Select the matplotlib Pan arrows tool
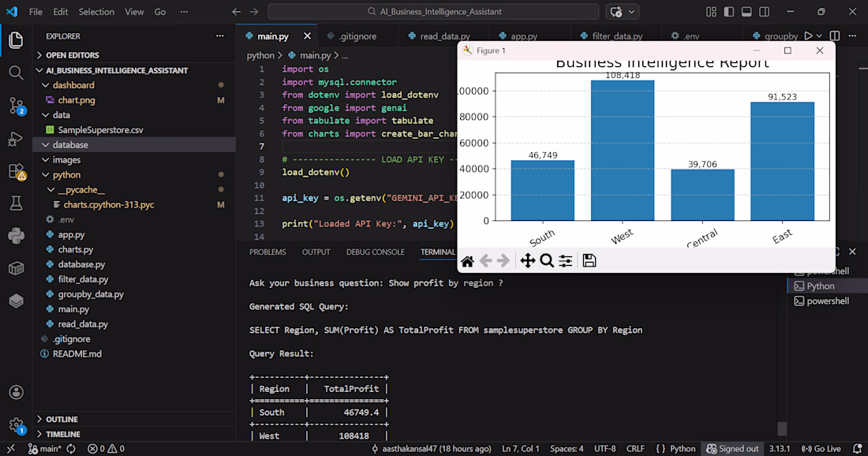Viewport: 868px width, 456px height. pos(528,260)
